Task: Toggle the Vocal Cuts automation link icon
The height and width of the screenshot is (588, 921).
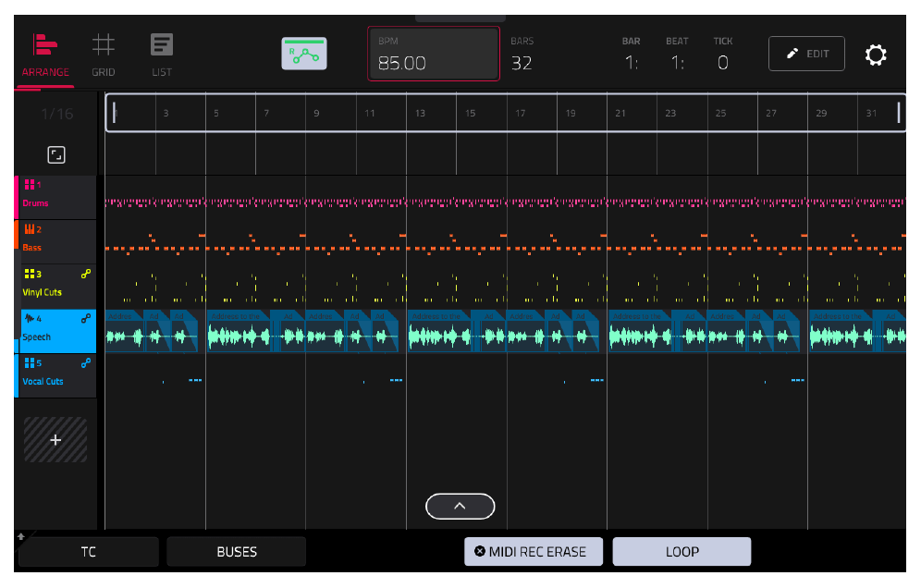Action: (86, 363)
